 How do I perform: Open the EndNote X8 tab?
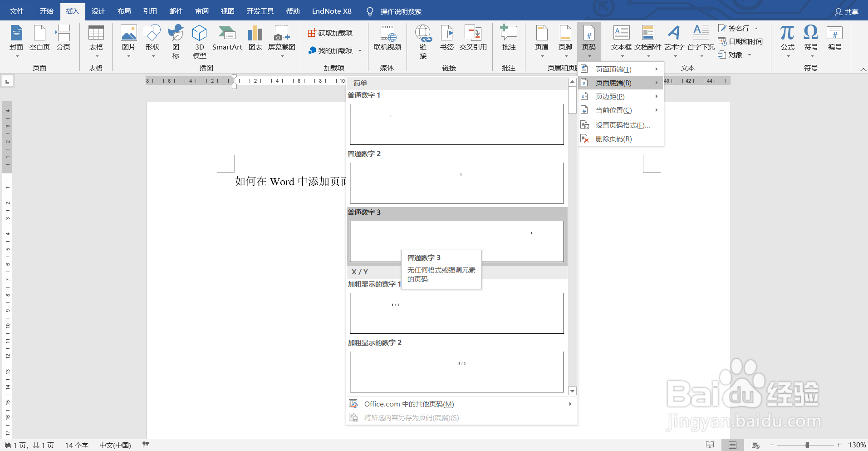click(x=332, y=11)
